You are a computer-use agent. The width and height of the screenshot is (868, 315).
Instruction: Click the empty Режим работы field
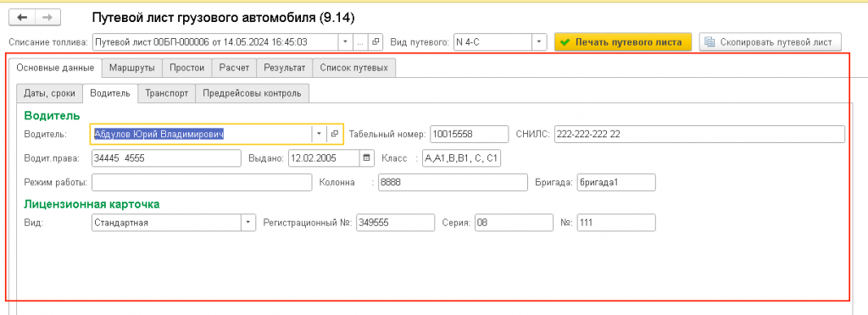(202, 182)
